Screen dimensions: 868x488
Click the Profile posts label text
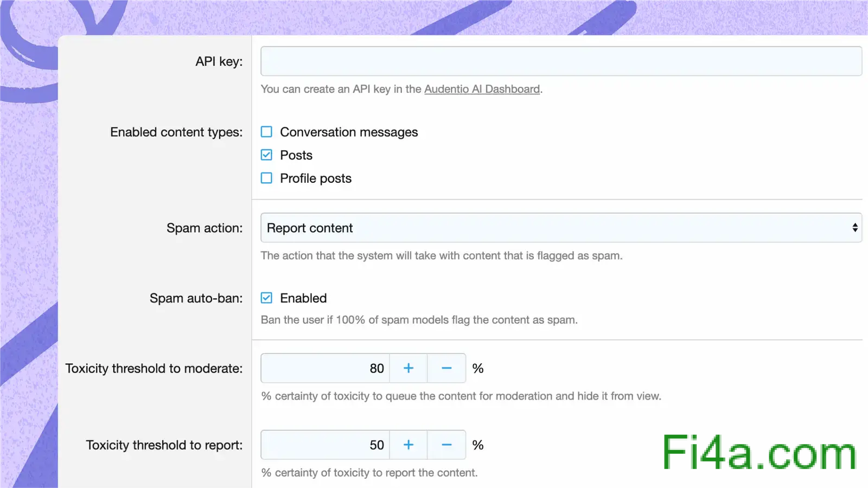pyautogui.click(x=316, y=178)
